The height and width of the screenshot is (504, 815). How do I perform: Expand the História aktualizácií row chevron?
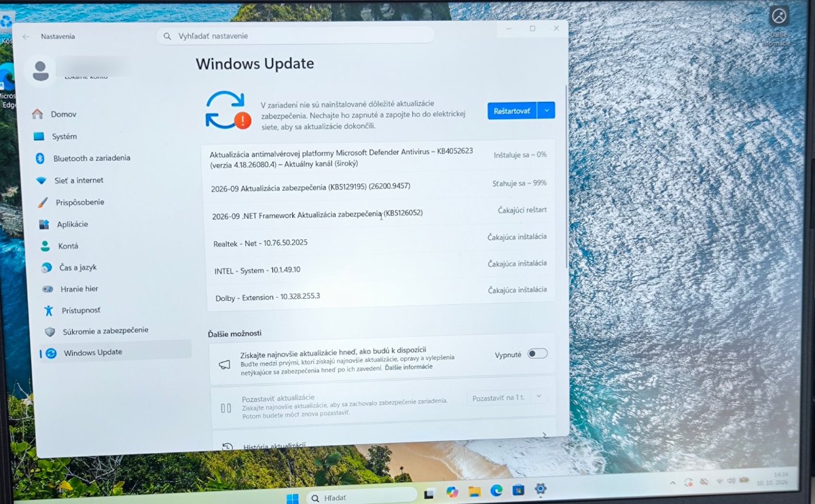[x=545, y=435]
